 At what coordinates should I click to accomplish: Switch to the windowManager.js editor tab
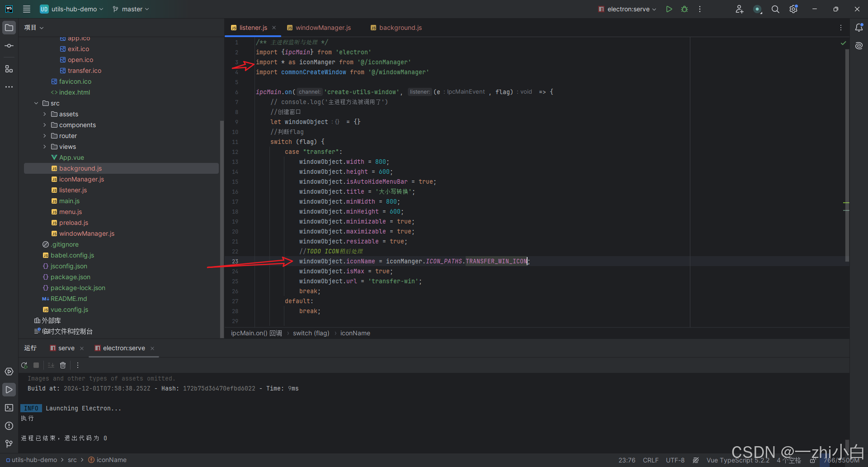[319, 28]
